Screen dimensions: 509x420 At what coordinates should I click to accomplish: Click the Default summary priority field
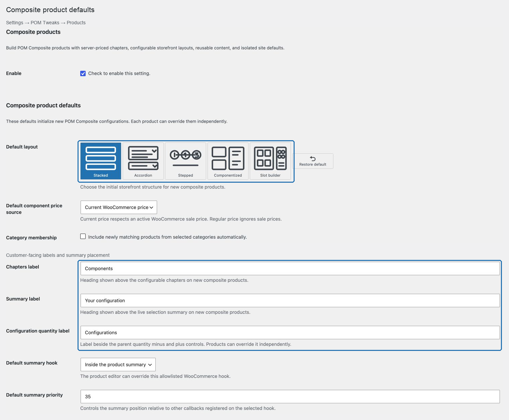point(290,396)
